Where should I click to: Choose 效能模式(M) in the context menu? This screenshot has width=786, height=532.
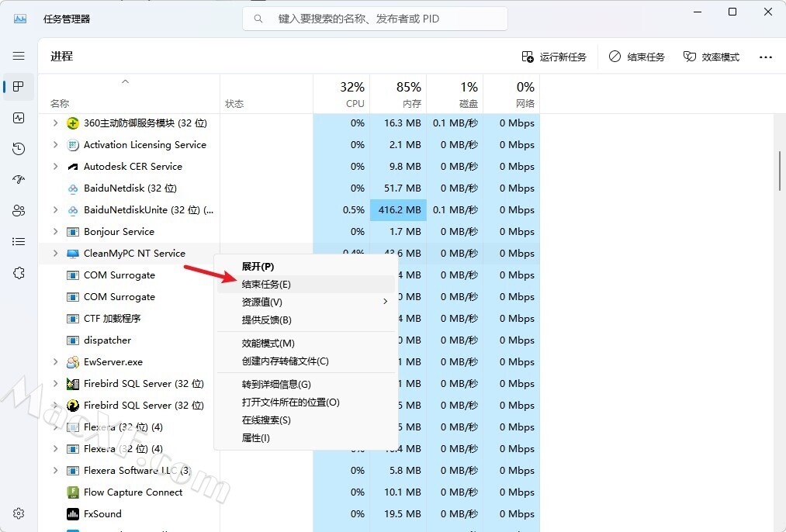coord(306,344)
